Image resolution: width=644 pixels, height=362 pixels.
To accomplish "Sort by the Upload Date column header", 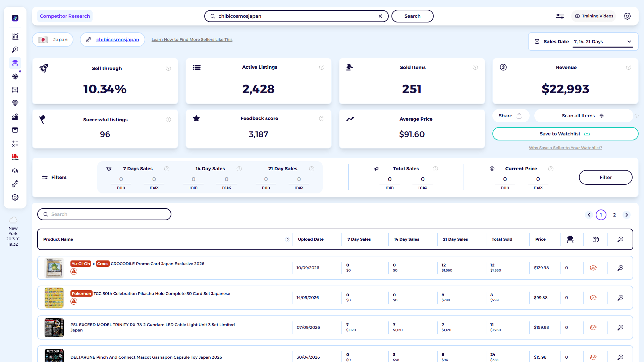I will coord(311,239).
